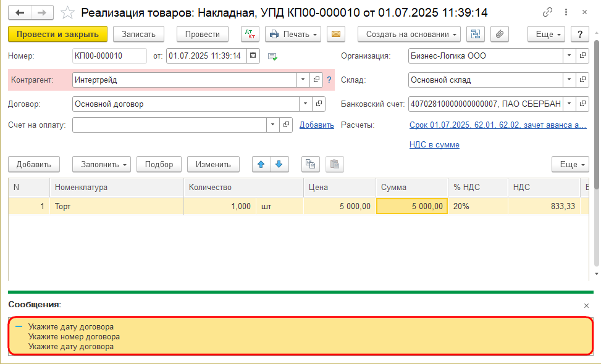The image size is (601, 364).
Task: Open help with the question mark button
Action: 579,34
